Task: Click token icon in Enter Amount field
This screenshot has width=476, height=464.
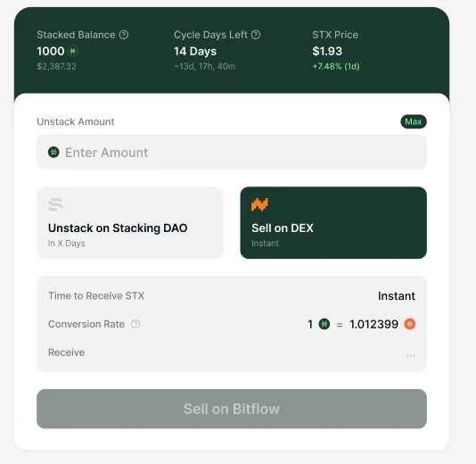Action: coord(53,152)
